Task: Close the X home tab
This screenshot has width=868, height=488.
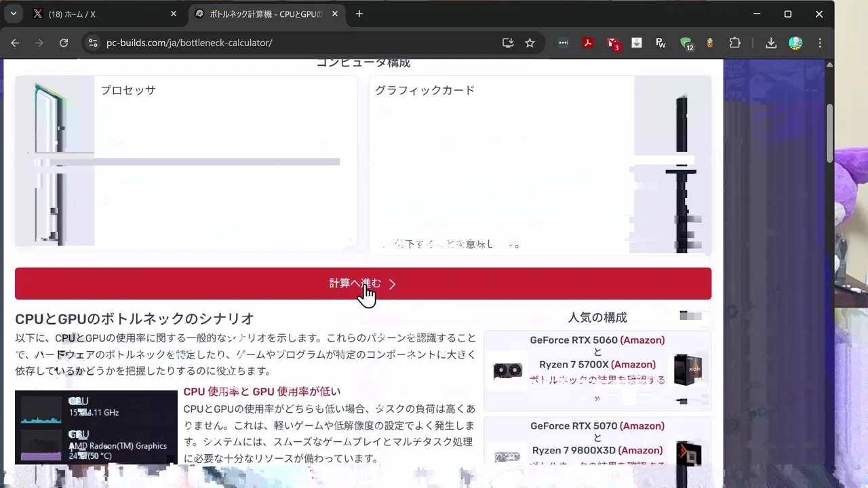Action: coord(173,14)
